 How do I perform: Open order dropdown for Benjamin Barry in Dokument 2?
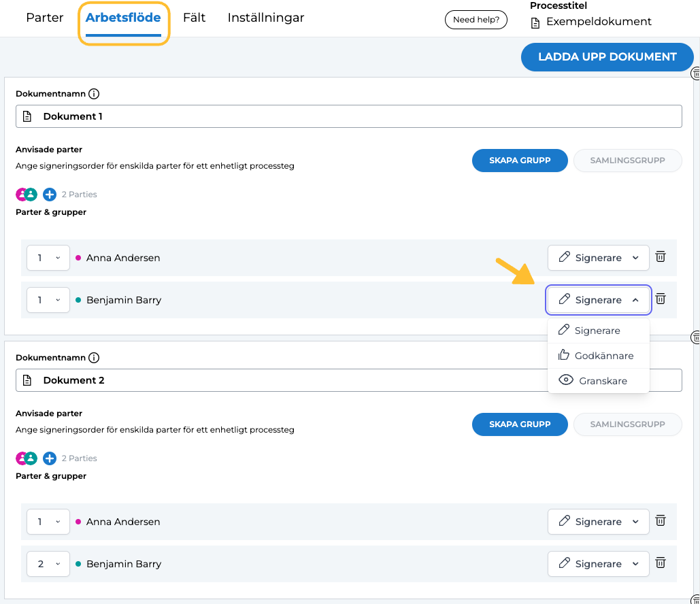point(48,564)
